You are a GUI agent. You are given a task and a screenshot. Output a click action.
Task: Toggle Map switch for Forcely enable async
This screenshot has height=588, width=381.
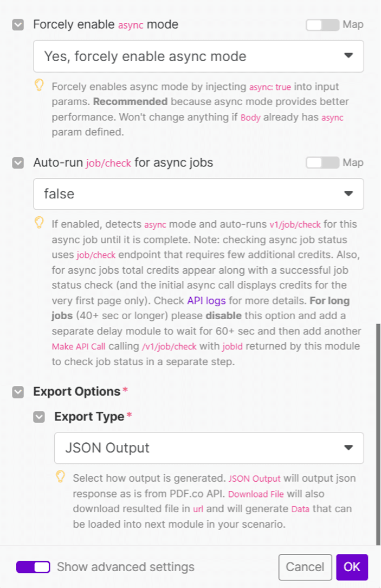coord(322,25)
